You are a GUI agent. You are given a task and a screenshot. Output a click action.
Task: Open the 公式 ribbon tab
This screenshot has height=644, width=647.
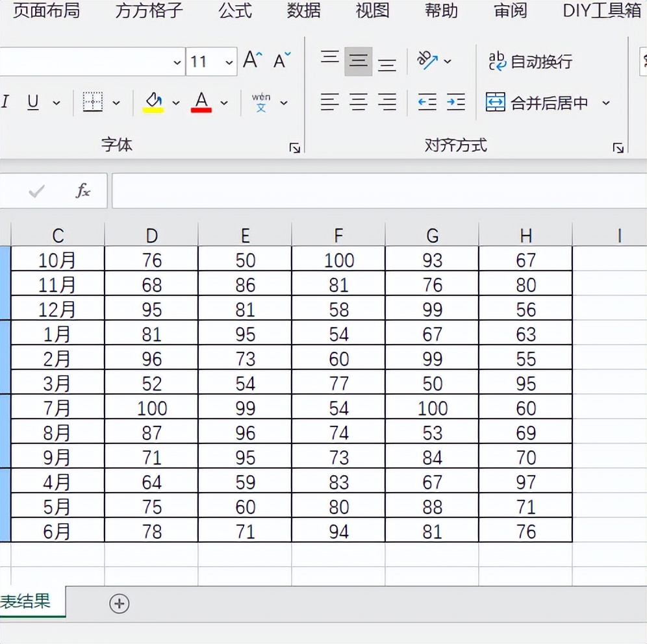pyautogui.click(x=235, y=11)
